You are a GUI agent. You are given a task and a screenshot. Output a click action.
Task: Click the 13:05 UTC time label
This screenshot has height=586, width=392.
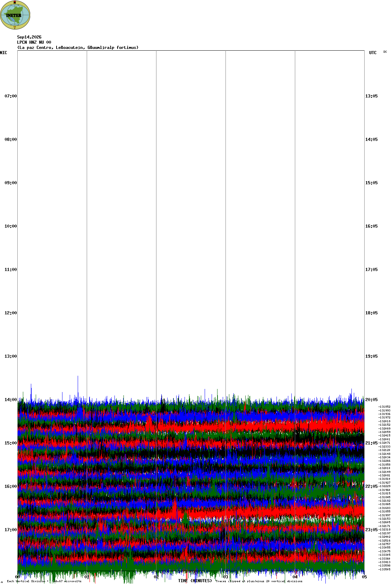(x=372, y=96)
